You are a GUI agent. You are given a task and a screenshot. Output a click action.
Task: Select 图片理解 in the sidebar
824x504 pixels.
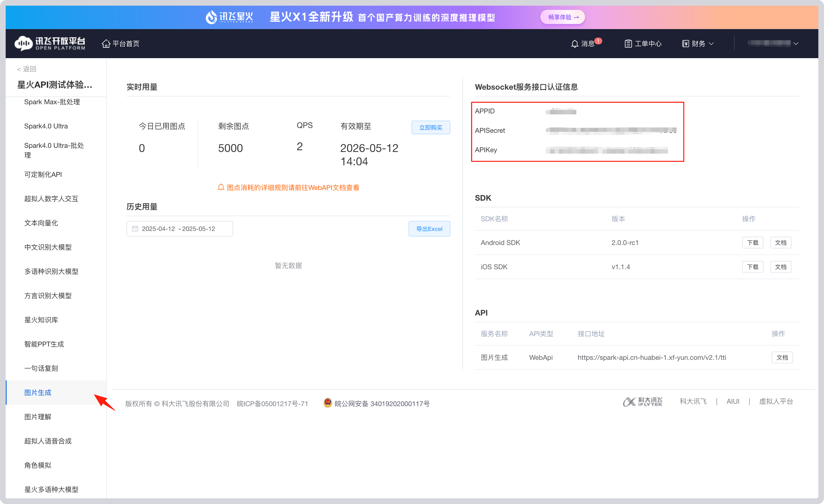[x=37, y=416]
